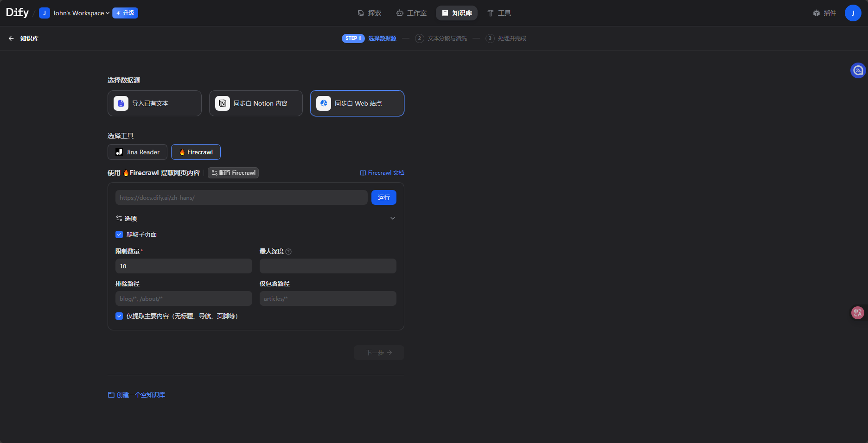The width and height of the screenshot is (868, 443).
Task: Click the 运行 button
Action: coord(383,197)
